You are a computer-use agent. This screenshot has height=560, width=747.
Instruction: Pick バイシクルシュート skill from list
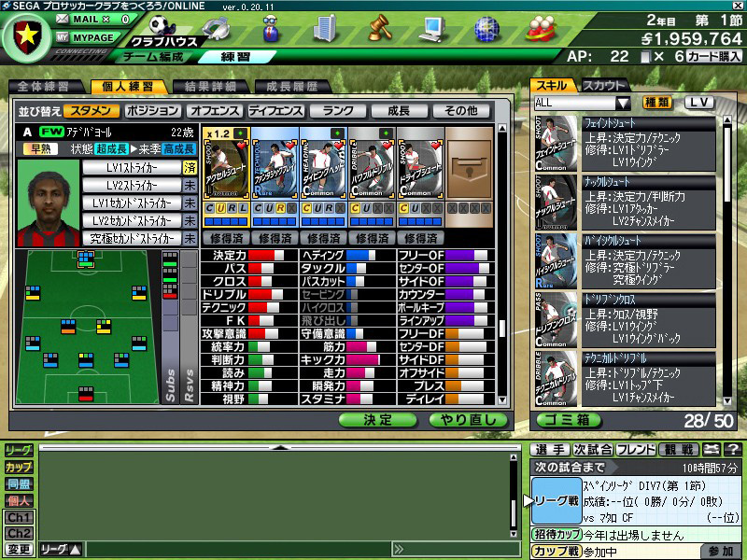pos(625,261)
